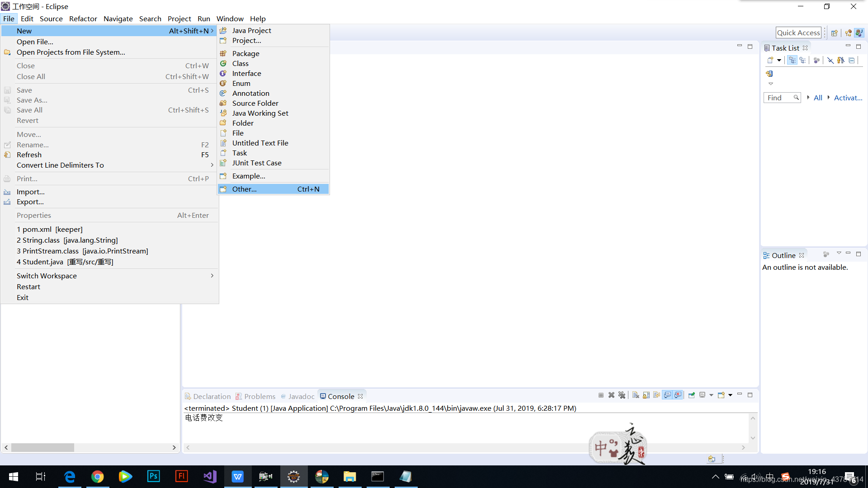
Task: Open Task List view menu triangle
Action: 771,84
